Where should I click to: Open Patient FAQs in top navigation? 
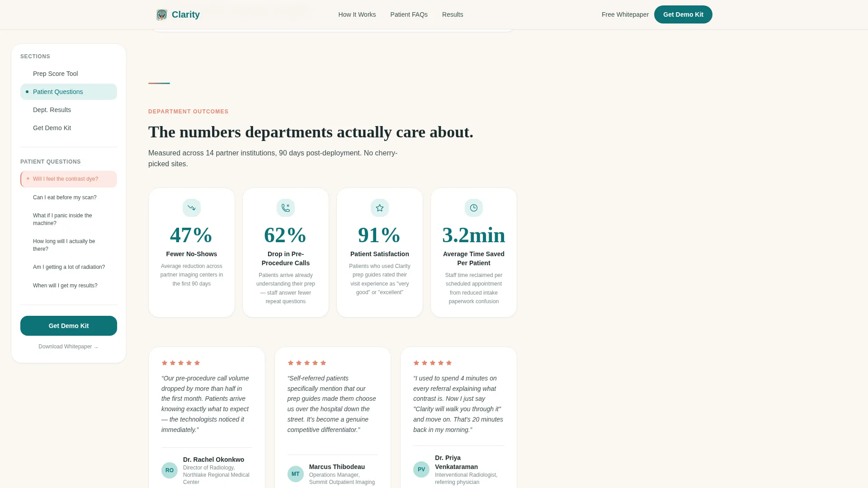(x=409, y=14)
